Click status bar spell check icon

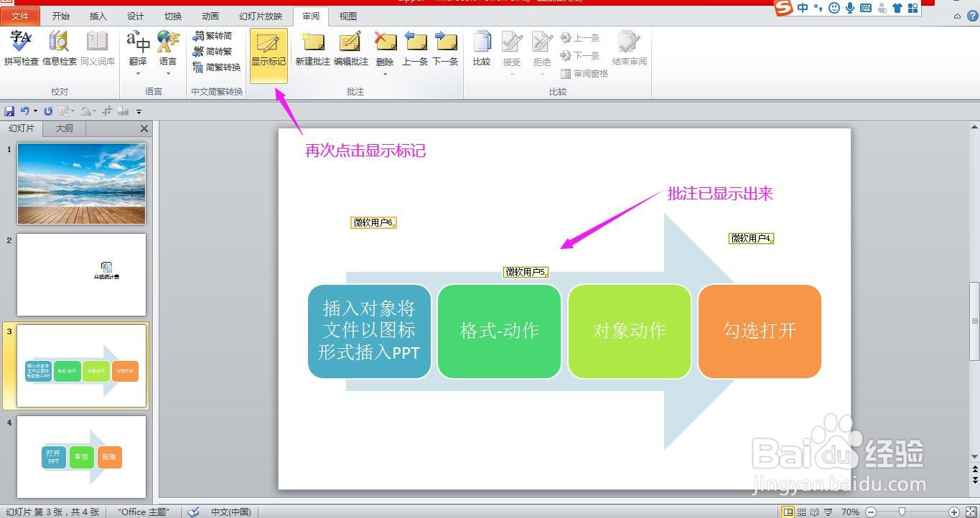(x=192, y=512)
